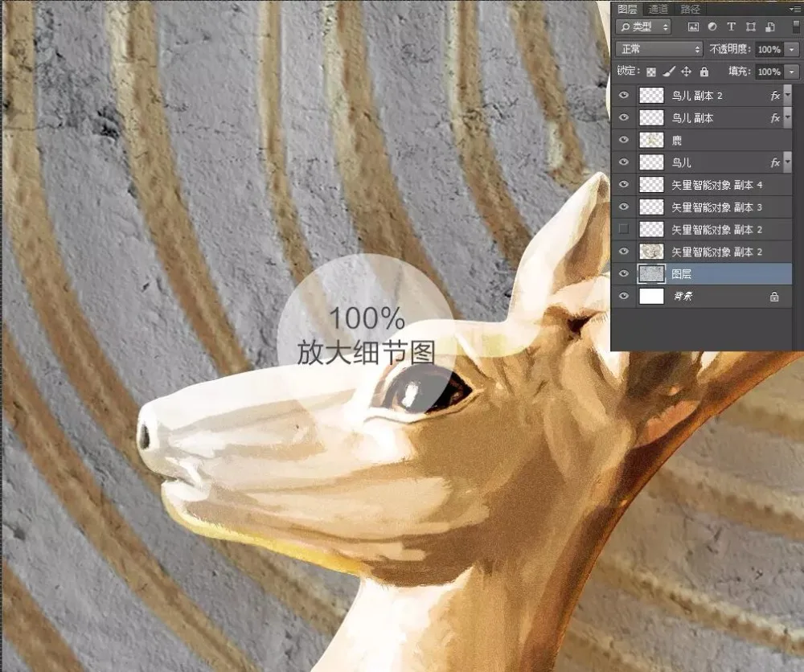Click the 填充 100% value field
804x672 pixels.
click(x=769, y=72)
